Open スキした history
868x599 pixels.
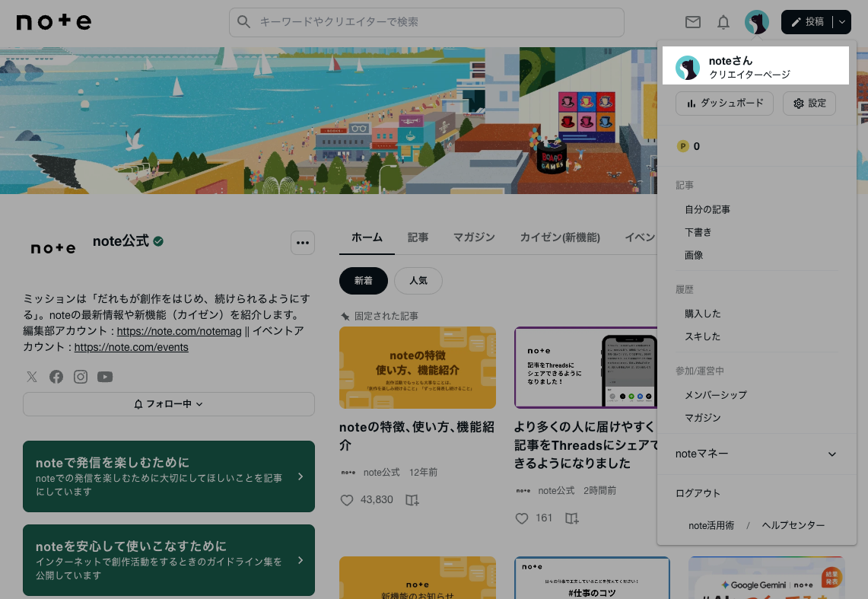click(x=702, y=336)
